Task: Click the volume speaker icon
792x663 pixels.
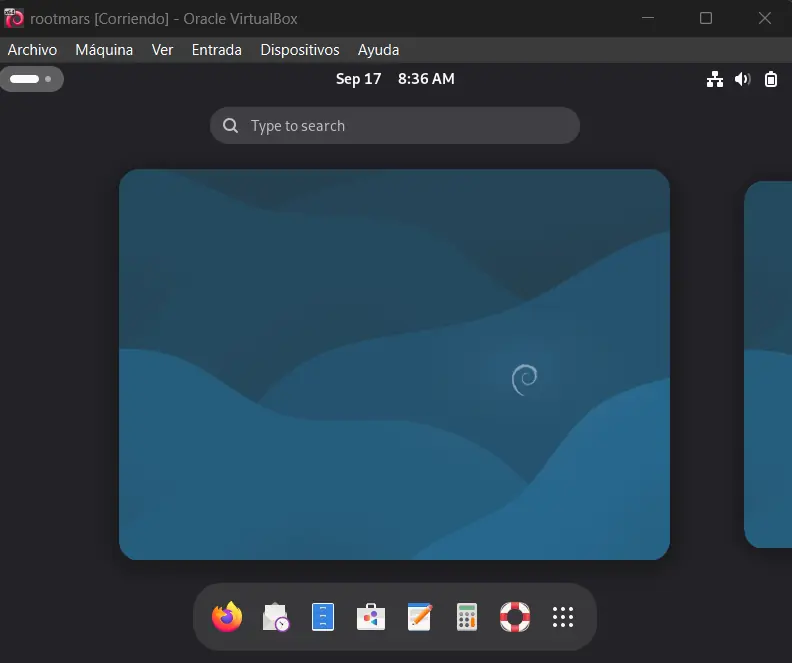Action: pos(742,79)
